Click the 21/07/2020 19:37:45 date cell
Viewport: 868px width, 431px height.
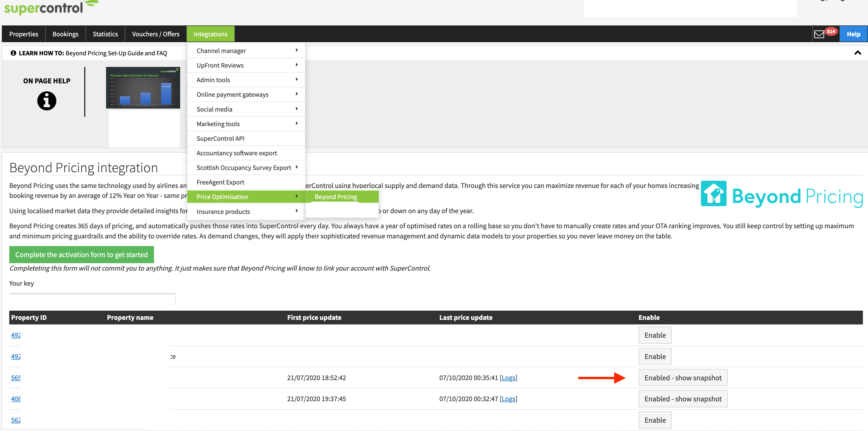[x=316, y=399]
